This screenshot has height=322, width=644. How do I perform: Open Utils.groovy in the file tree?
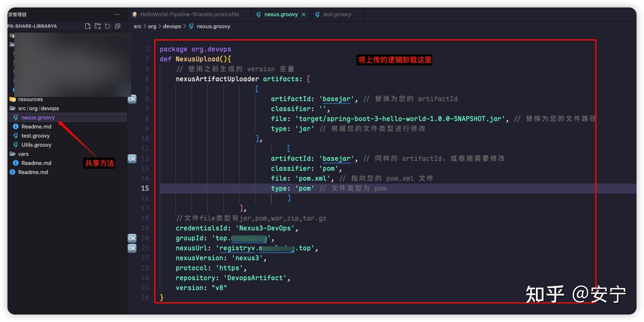pyautogui.click(x=36, y=145)
